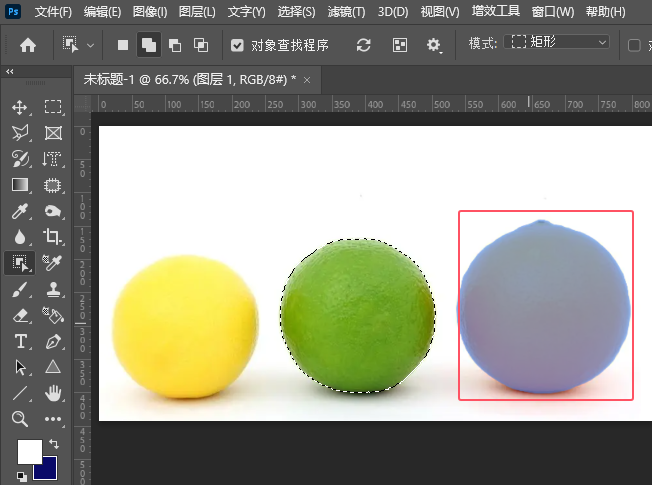The width and height of the screenshot is (652, 485).
Task: Click the Photoshop Ps logo
Action: [x=13, y=11]
